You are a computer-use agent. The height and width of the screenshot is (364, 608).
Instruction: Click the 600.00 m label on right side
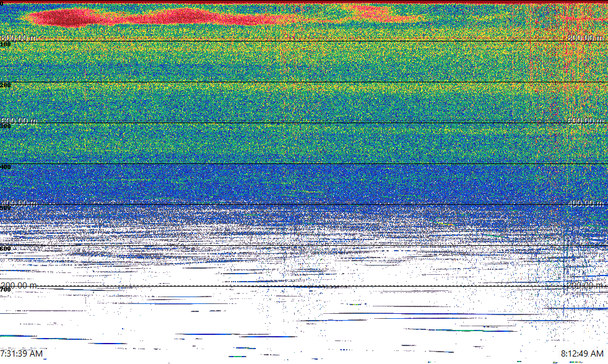[x=584, y=121]
